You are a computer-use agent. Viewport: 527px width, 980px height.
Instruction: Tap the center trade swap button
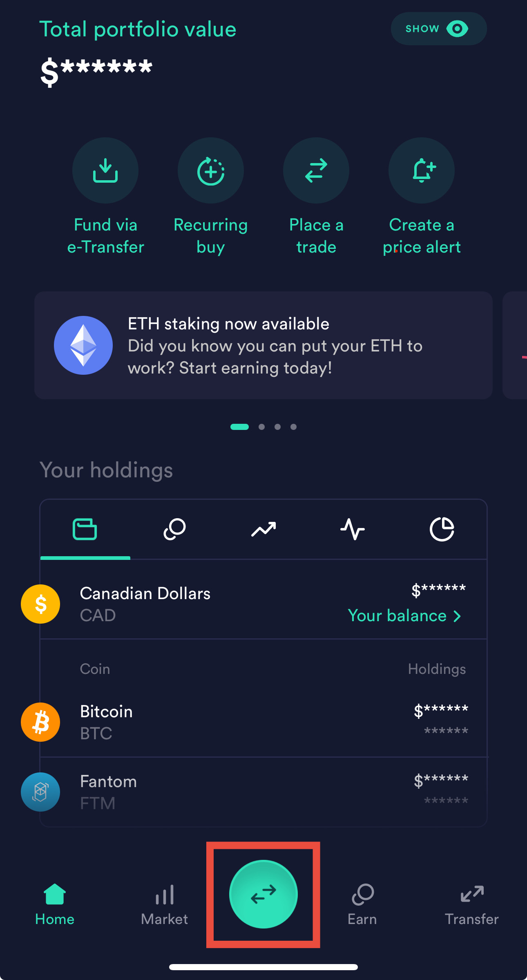tap(263, 894)
